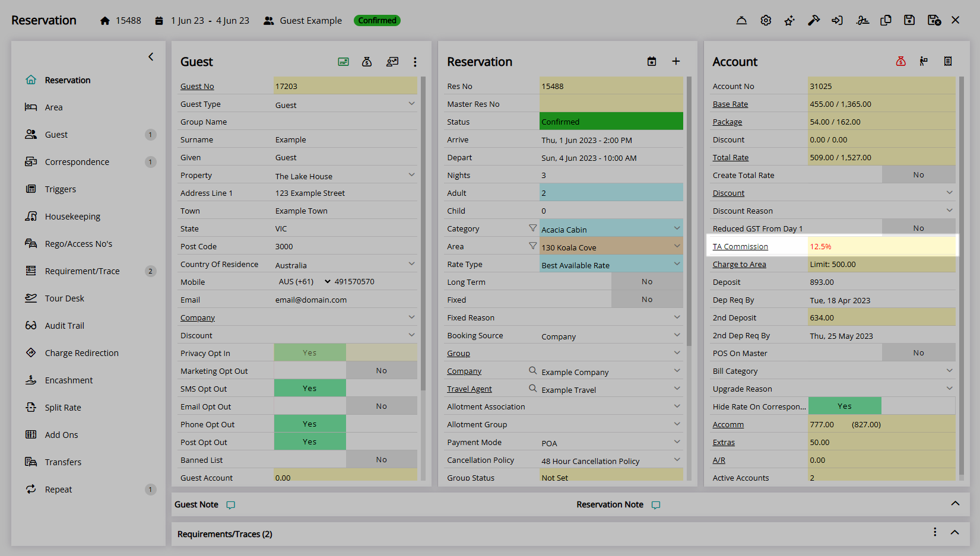Screen dimensions: 980x556
Task: Select Audit Trail from the sidebar
Action: [x=65, y=326]
